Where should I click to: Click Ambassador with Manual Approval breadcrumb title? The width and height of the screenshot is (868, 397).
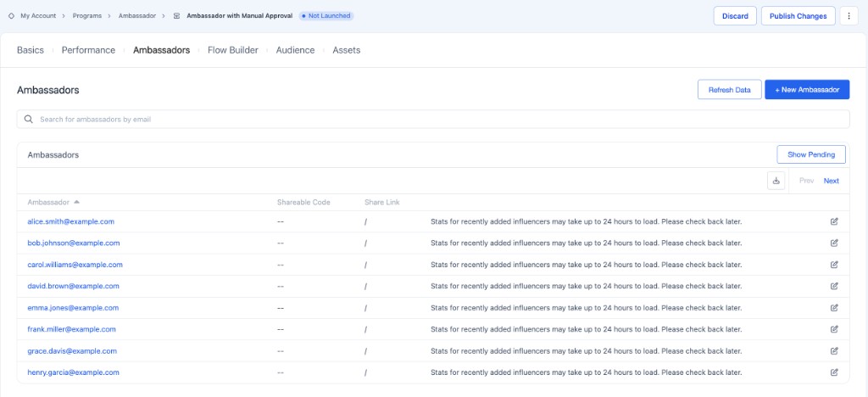pos(239,16)
